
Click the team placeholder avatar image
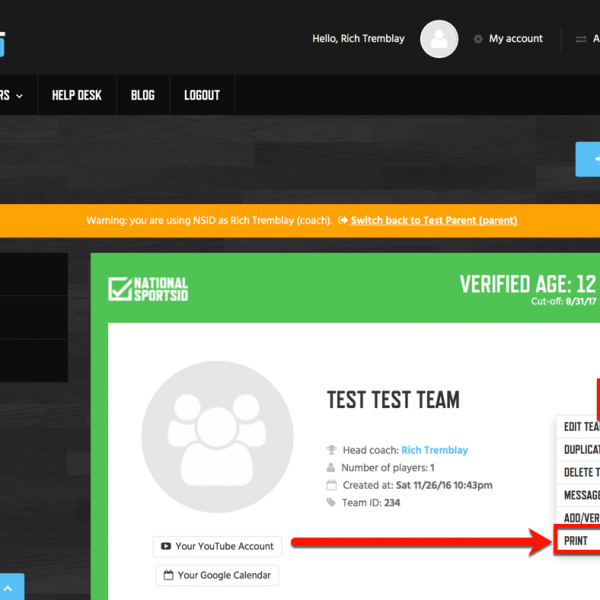tap(217, 437)
